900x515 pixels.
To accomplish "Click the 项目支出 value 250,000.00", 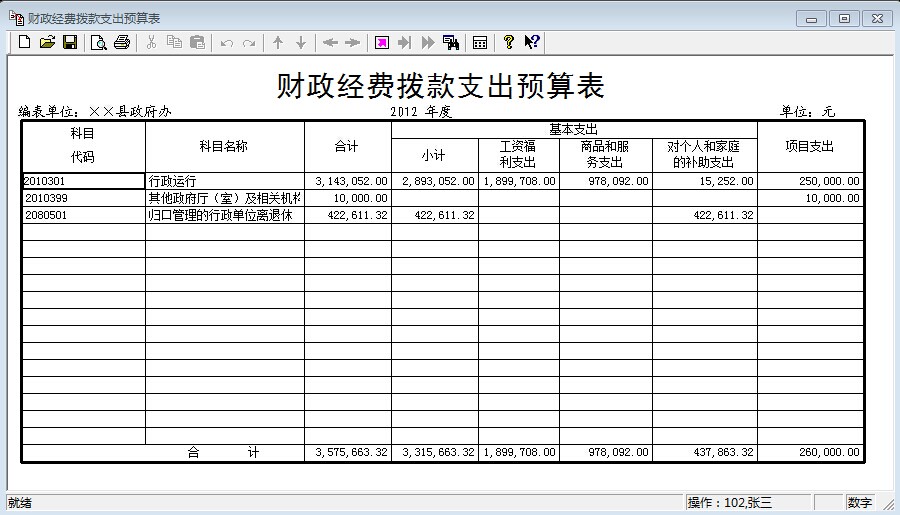I will pos(810,181).
